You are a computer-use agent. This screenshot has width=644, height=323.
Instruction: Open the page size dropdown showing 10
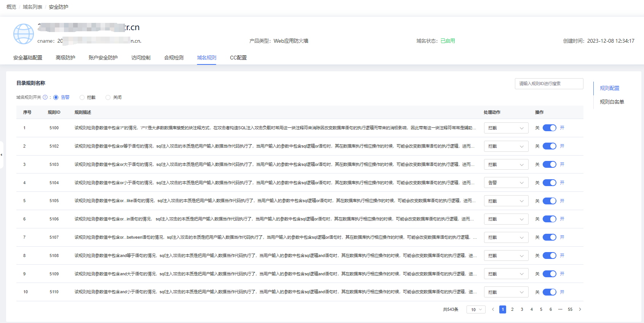pyautogui.click(x=476, y=310)
